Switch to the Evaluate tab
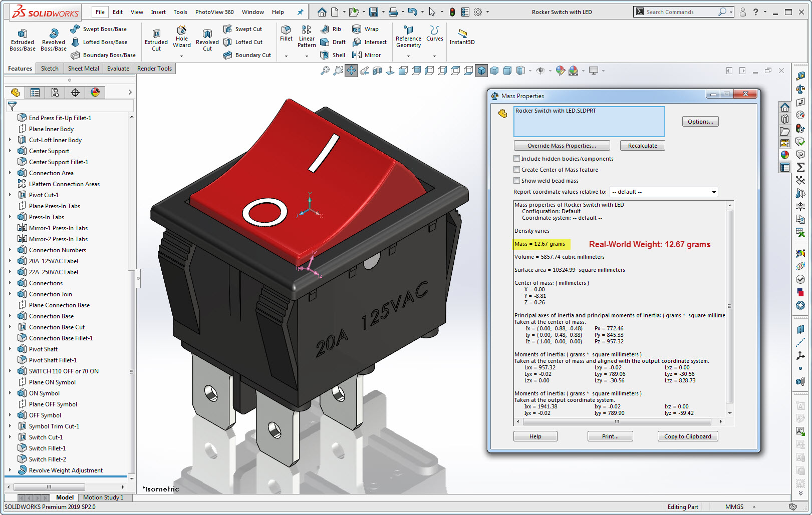This screenshot has width=812, height=515. pos(118,69)
